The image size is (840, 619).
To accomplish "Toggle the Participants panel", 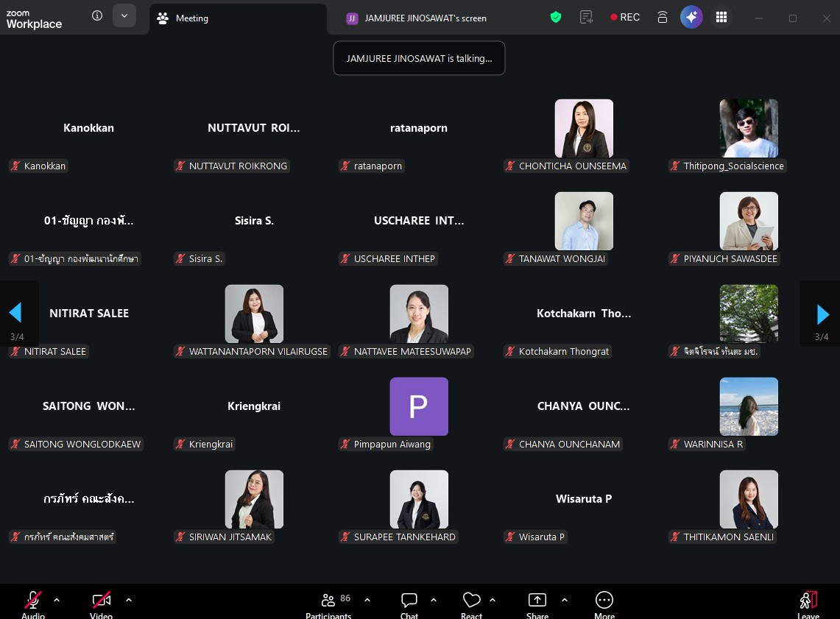I will [328, 604].
